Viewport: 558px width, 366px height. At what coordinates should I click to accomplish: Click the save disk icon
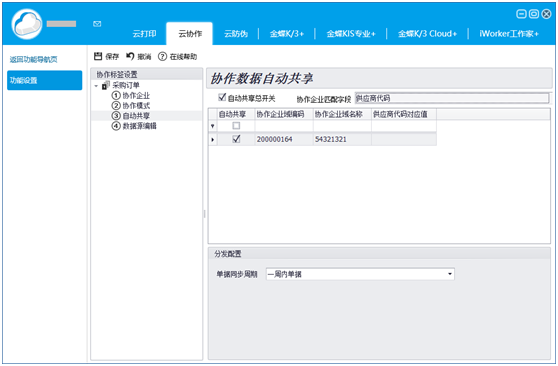click(x=98, y=56)
